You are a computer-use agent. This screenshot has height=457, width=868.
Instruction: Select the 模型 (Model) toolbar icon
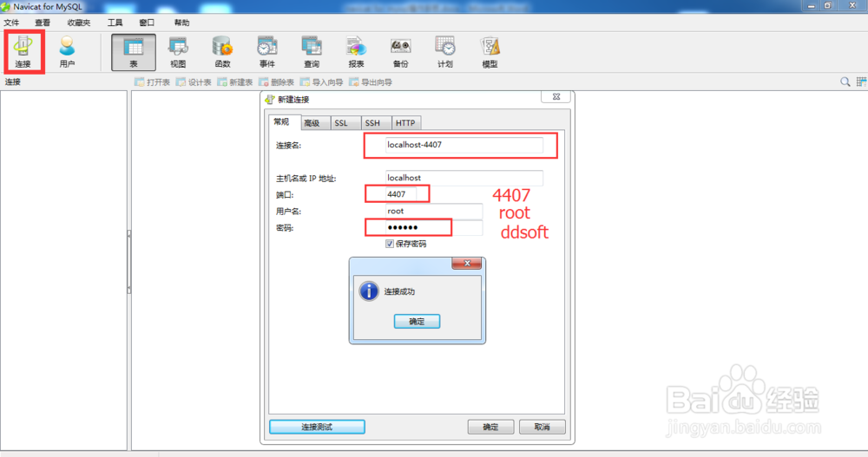point(490,52)
